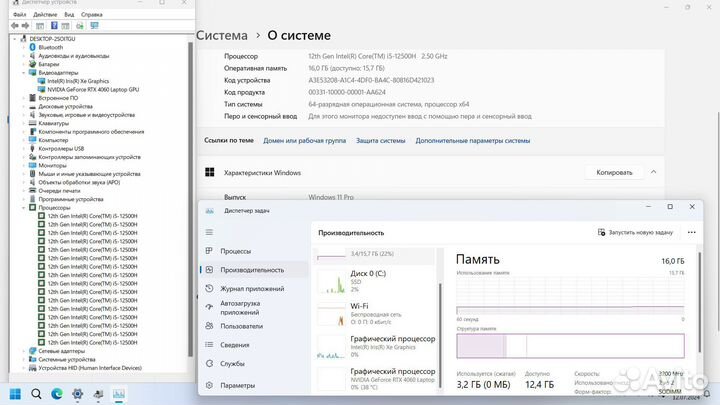720x405 pixels.
Task: Select Wi-Fi performance item
Action: pyautogui.click(x=375, y=314)
